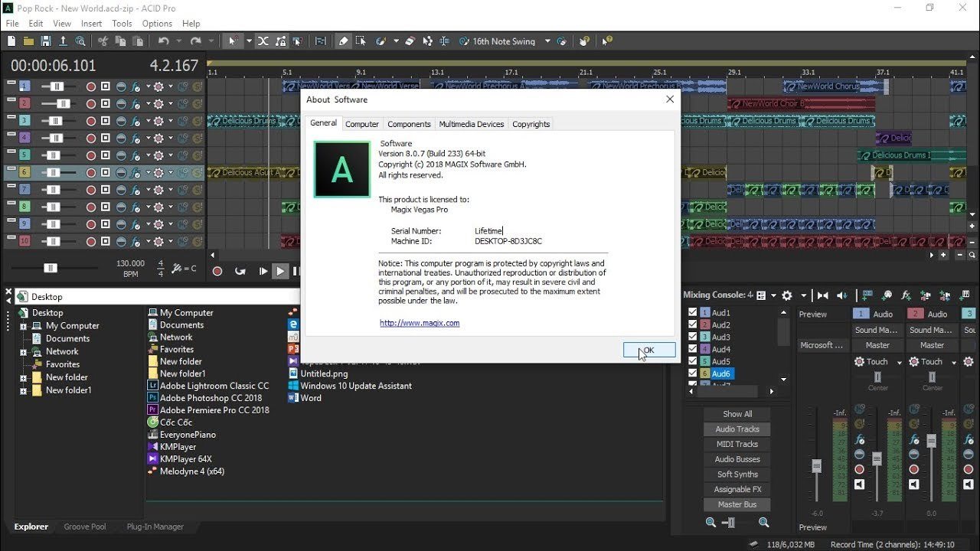Toggle the Master Bus mixer button
The image size is (980, 551).
tap(737, 504)
